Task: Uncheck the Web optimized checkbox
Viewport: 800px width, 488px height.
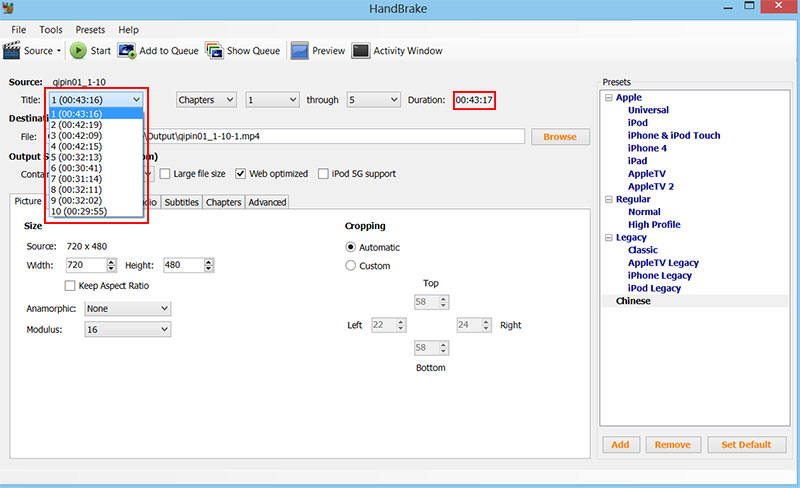Action: point(241,174)
